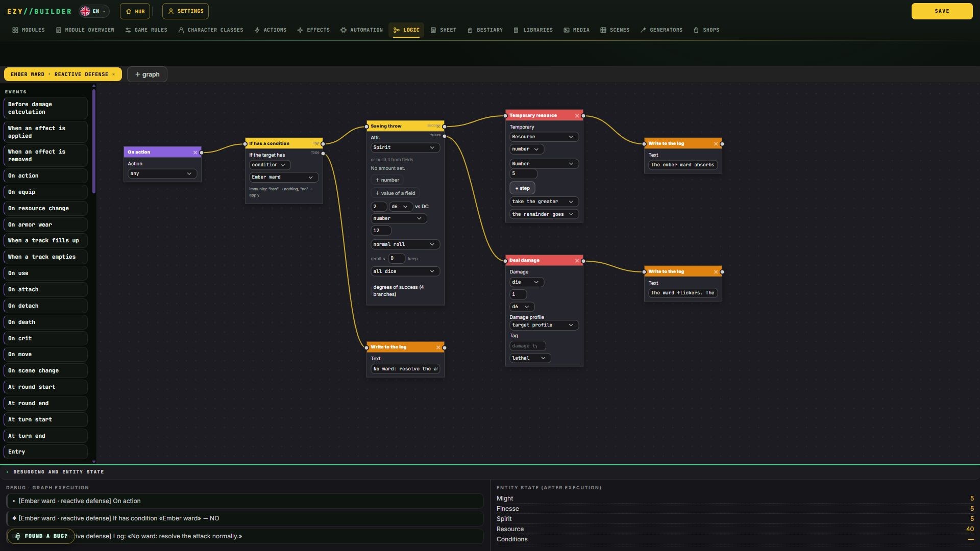This screenshot has height=551, width=980.
Task: Click the Bestiary icon in navigation
Action: (470, 30)
